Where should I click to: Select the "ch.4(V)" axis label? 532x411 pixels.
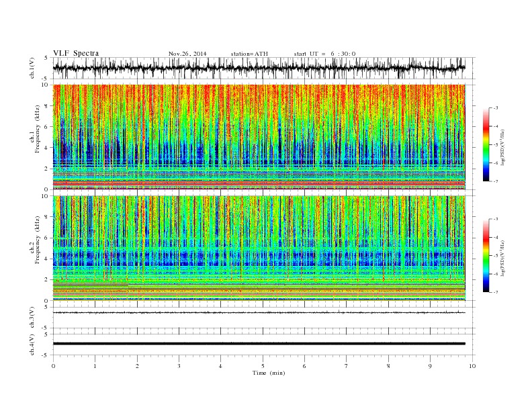[32, 345]
